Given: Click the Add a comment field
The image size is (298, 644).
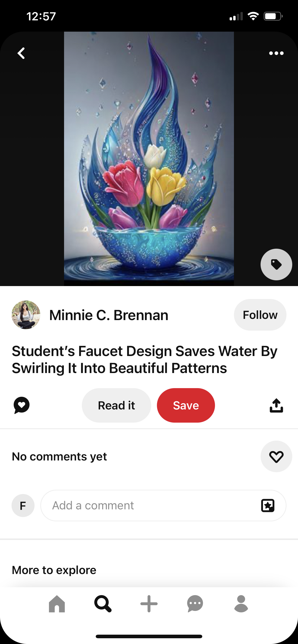Looking at the screenshot, I should tap(150, 506).
